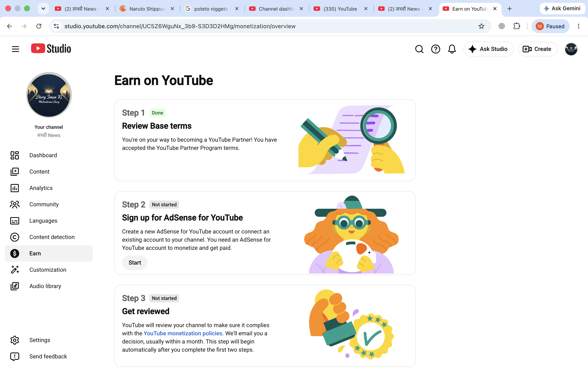Click the Review Base terms heading
This screenshot has height=368, width=588.
coord(157,126)
